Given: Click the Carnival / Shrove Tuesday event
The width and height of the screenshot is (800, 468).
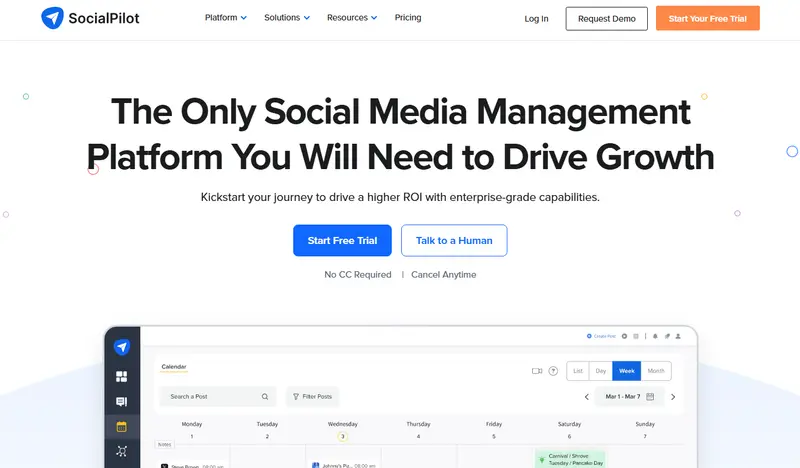Looking at the screenshot, I should [x=570, y=459].
